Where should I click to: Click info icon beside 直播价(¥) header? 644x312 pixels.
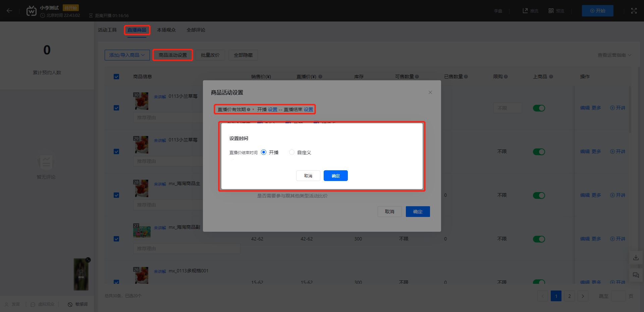[320, 77]
